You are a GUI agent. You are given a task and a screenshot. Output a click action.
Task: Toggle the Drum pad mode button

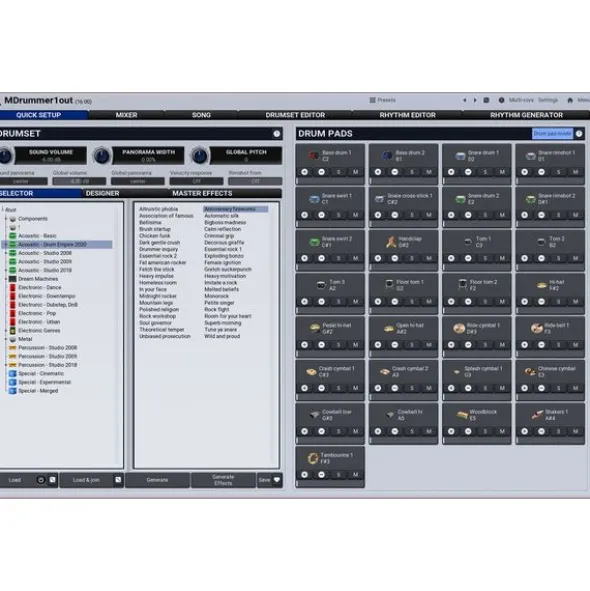[552, 133]
